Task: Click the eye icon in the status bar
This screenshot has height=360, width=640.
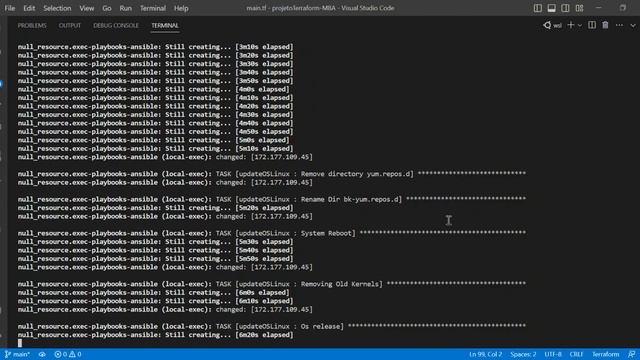Action: click(42, 354)
